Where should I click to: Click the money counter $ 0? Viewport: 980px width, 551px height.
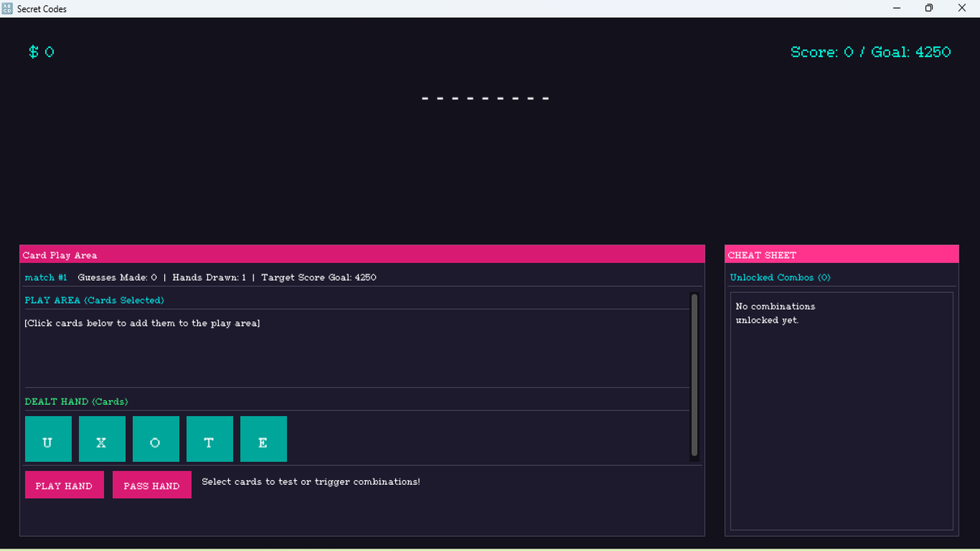pyautogui.click(x=41, y=52)
